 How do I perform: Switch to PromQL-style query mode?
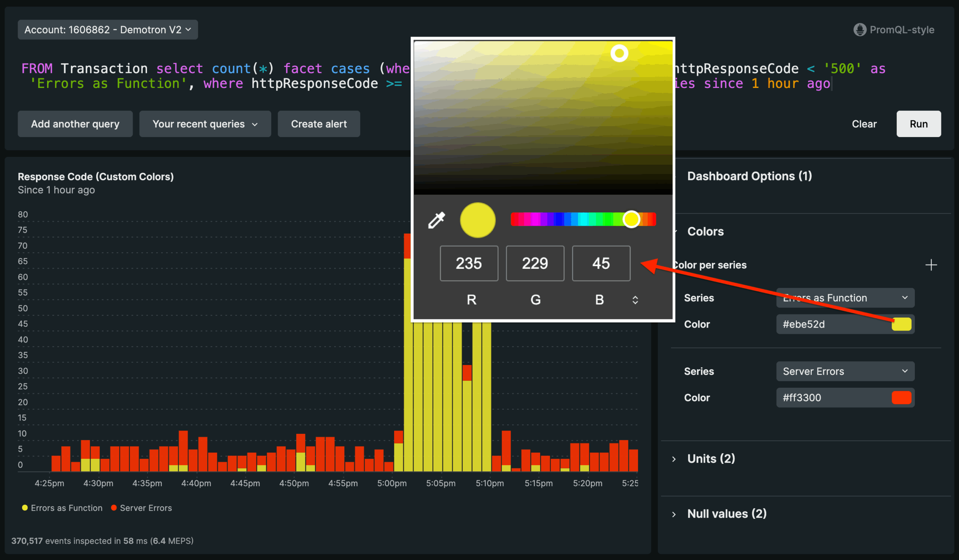point(893,30)
